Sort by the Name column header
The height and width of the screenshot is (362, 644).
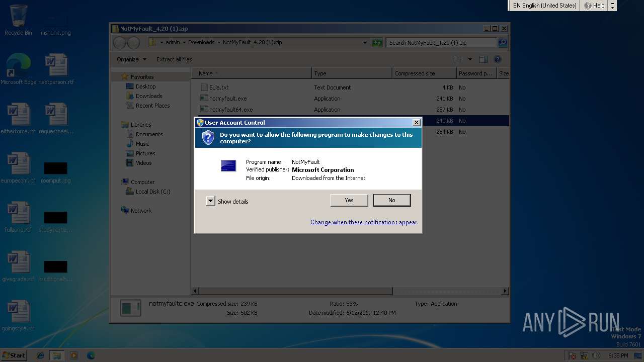(x=251, y=73)
